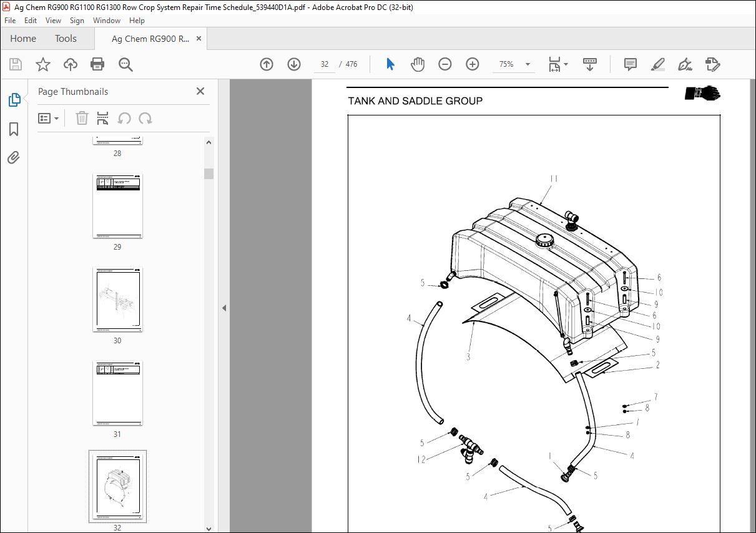
Task: Open the Edit menu
Action: [31, 21]
